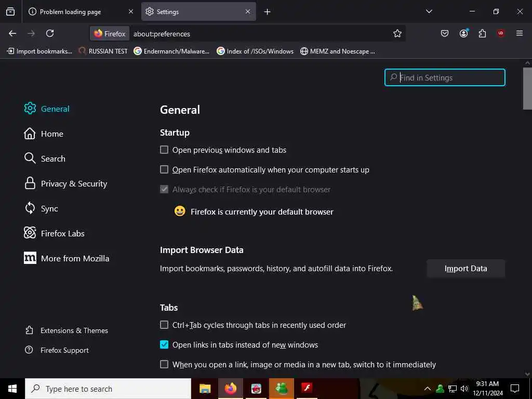The width and height of the screenshot is (532, 399).
Task: Open Privacy & Security settings
Action: [x=65, y=183]
